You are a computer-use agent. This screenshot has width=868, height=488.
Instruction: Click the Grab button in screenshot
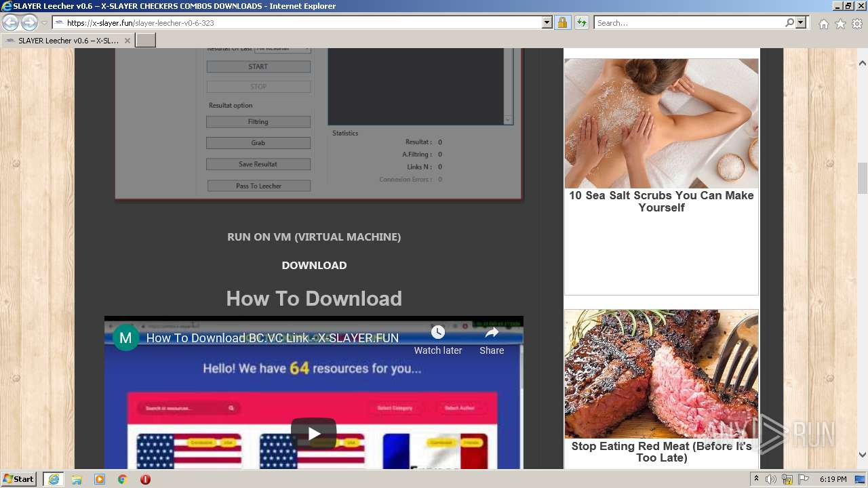[258, 143]
